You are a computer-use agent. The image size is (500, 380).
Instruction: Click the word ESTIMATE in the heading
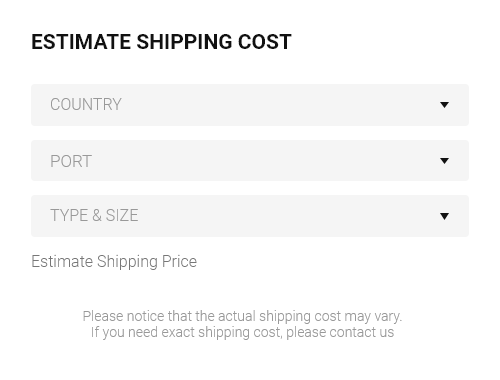81,42
